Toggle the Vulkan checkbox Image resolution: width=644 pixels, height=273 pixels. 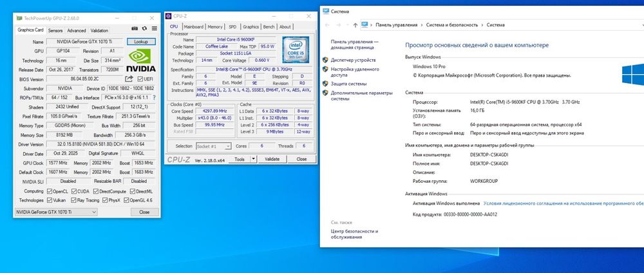[x=50, y=200]
